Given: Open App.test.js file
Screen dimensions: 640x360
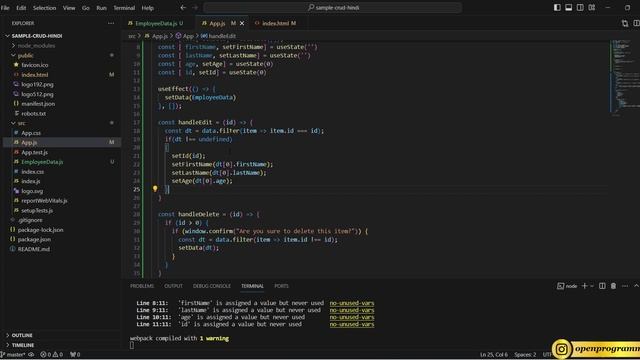Looking at the screenshot, I should 34,152.
